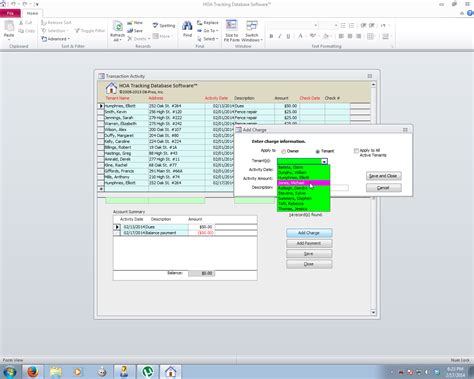474x379 pixels.
Task: Click the Bold formatting button
Action: click(x=271, y=36)
